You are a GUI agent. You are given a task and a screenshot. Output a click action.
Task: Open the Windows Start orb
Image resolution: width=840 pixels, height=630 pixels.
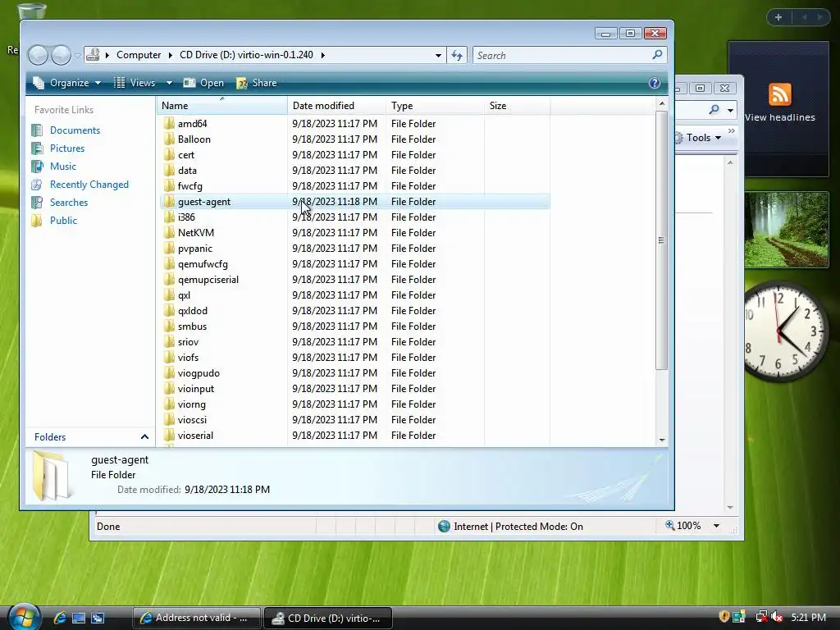[x=25, y=616]
